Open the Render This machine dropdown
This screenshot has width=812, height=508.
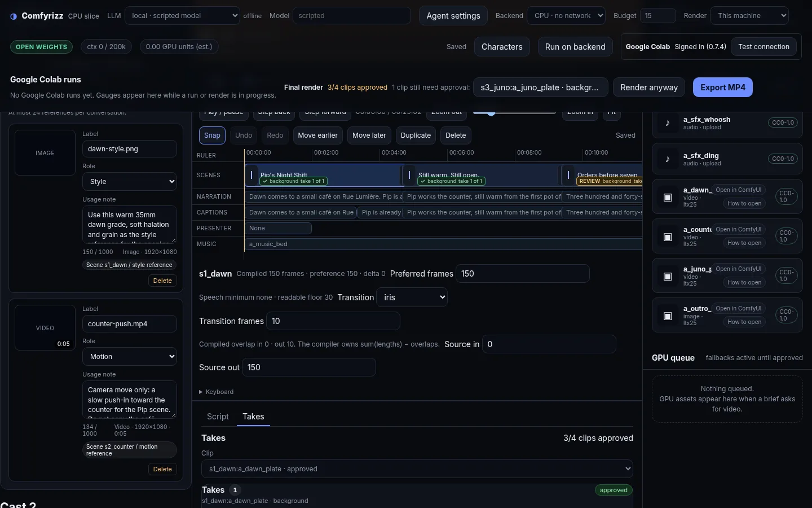point(749,16)
